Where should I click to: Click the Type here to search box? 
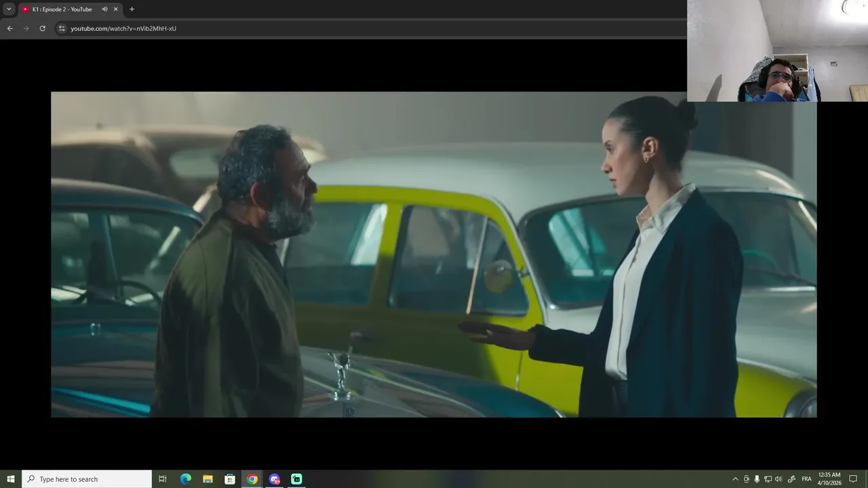point(87,479)
